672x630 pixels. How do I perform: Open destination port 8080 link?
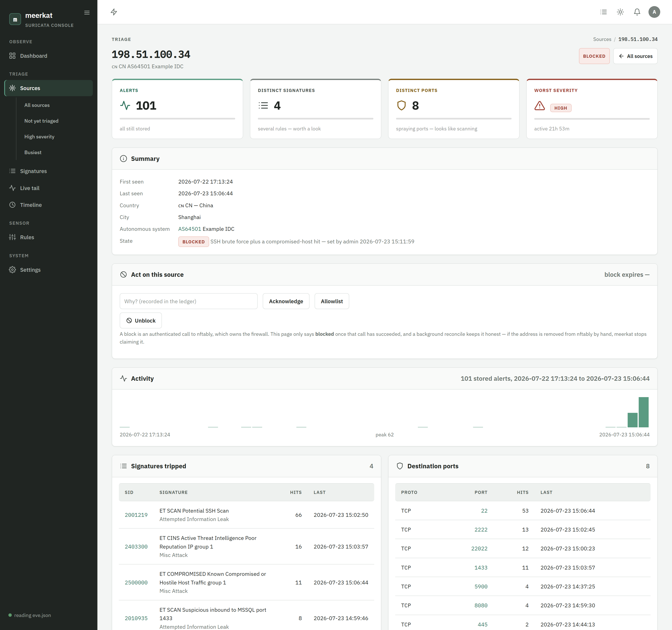coord(481,605)
